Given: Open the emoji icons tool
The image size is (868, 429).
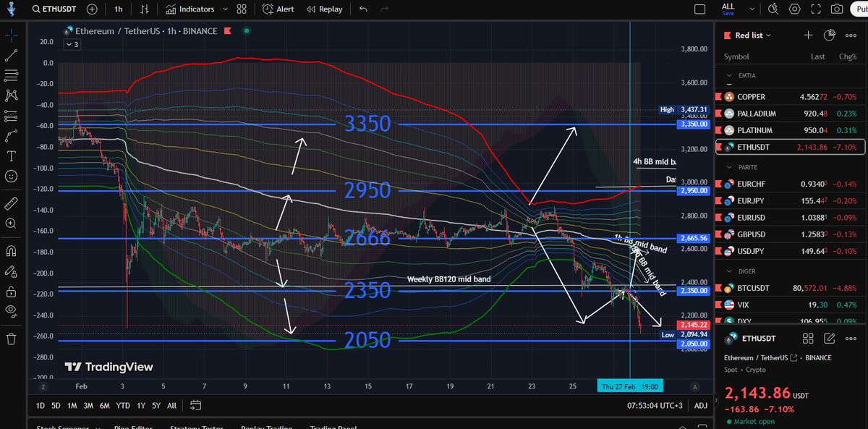Looking at the screenshot, I should pos(11,177).
